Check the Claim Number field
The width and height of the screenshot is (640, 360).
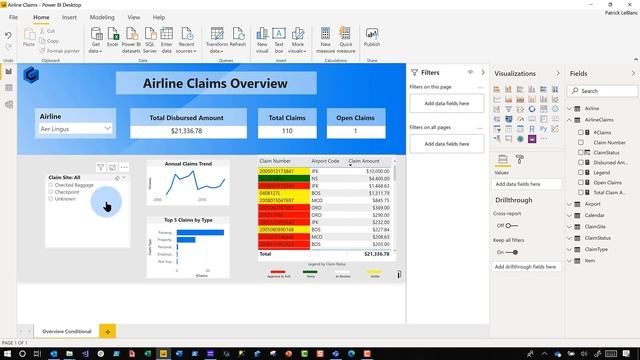pyautogui.click(x=581, y=142)
